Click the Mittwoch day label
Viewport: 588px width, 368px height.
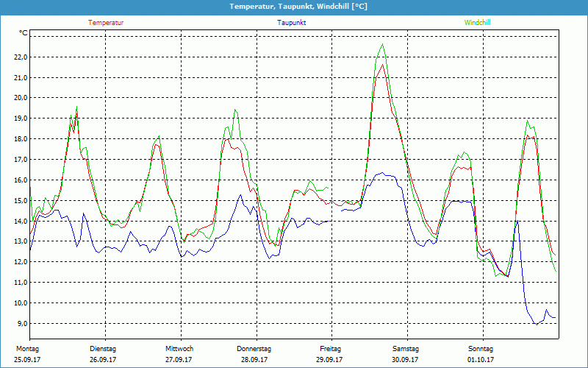[x=179, y=349]
